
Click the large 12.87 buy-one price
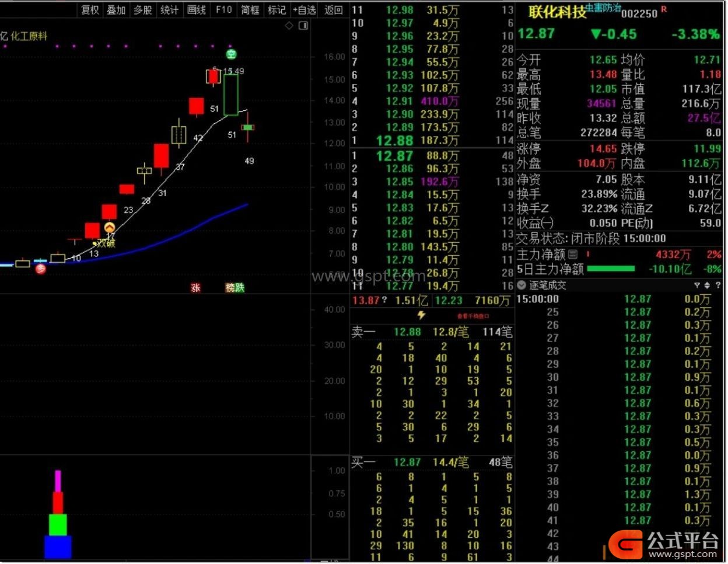pos(394,156)
